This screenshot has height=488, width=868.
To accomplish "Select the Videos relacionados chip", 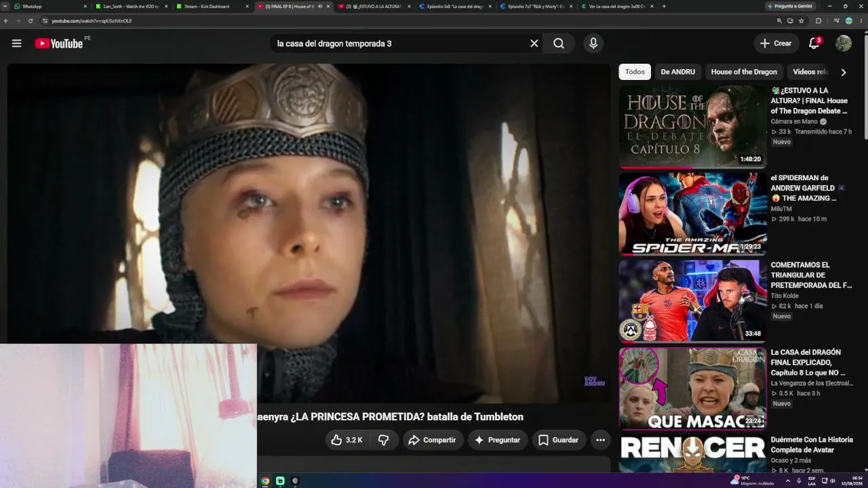I will pos(810,72).
